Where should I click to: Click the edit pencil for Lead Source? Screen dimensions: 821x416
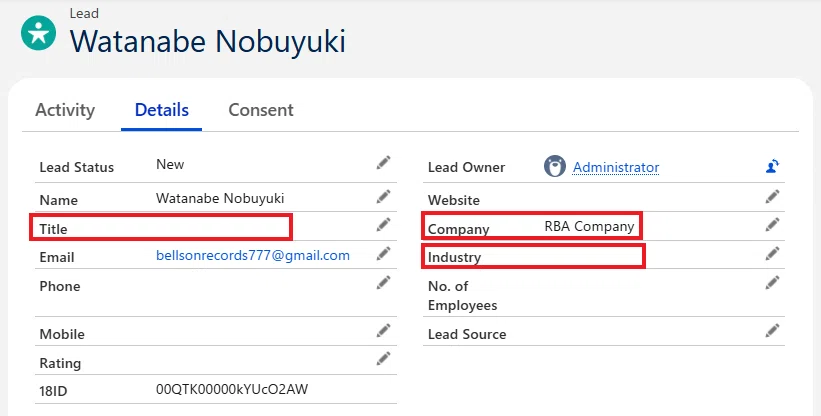[x=772, y=331]
